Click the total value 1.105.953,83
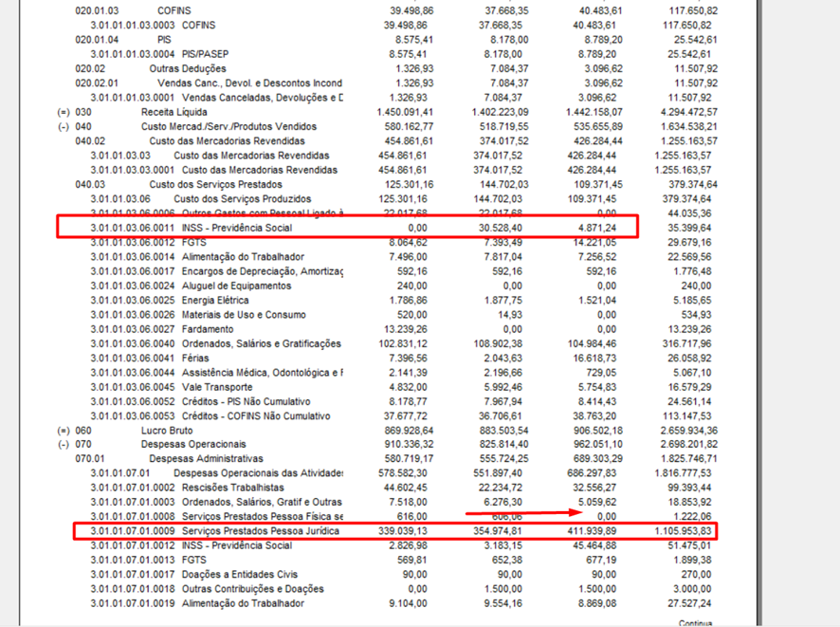 pos(676,531)
